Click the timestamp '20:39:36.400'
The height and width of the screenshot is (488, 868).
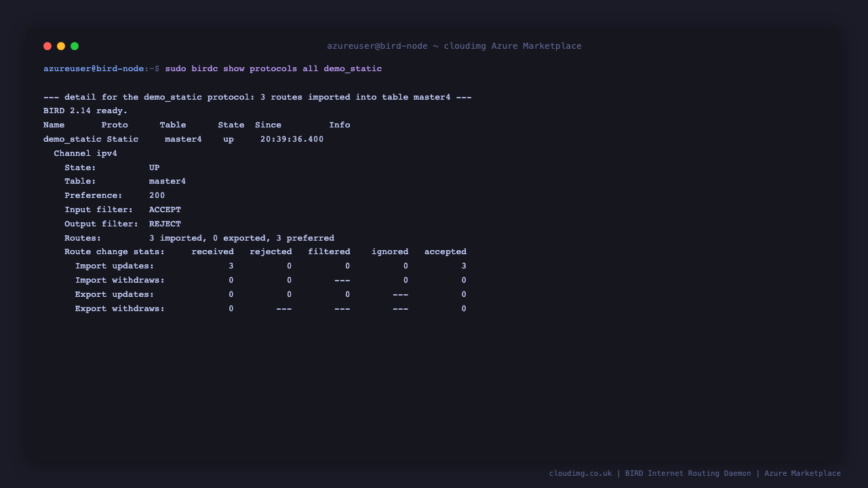(292, 139)
